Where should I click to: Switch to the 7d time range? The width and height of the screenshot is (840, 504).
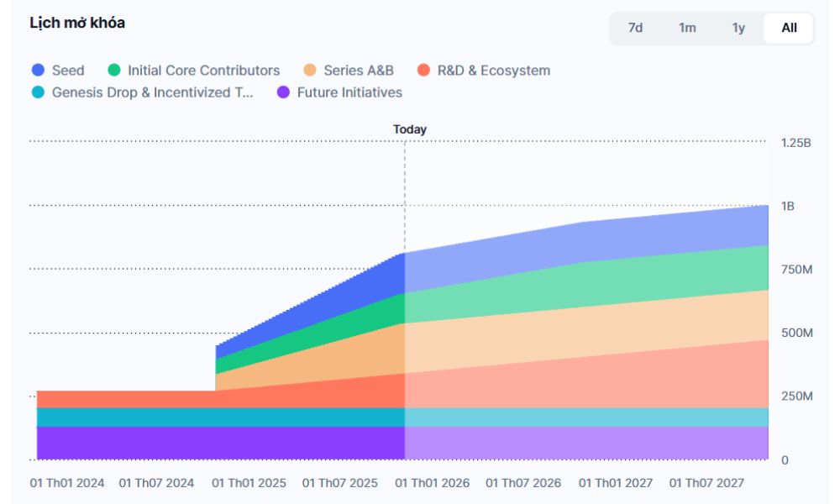pos(636,28)
